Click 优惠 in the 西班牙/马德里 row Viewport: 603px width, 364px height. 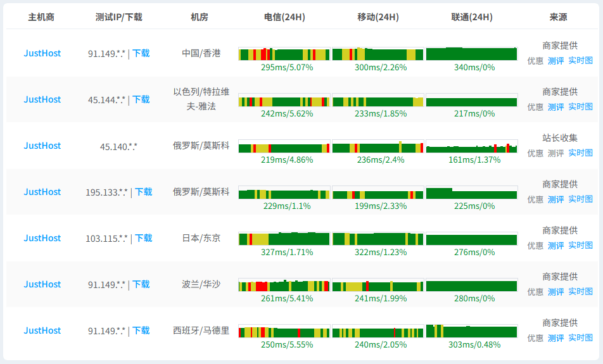[535, 338]
